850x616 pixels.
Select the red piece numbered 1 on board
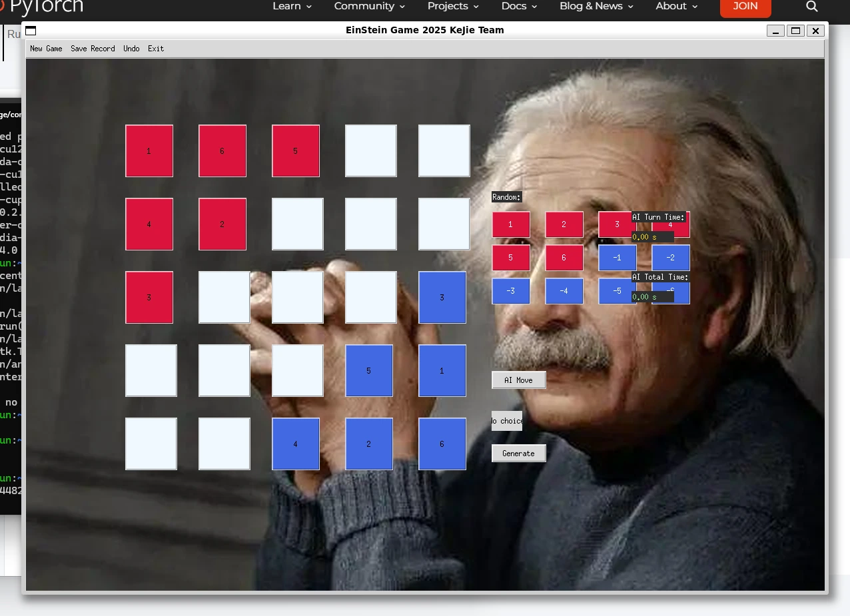tap(149, 151)
